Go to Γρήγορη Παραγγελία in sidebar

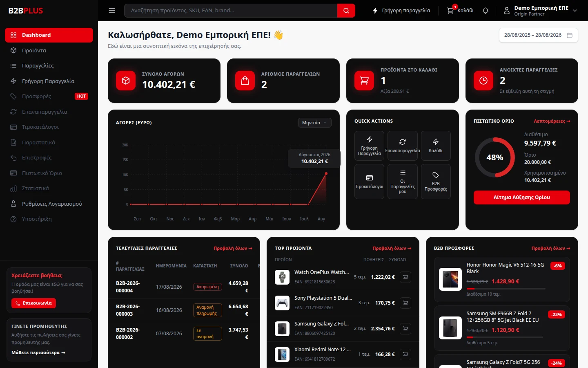pos(49,81)
